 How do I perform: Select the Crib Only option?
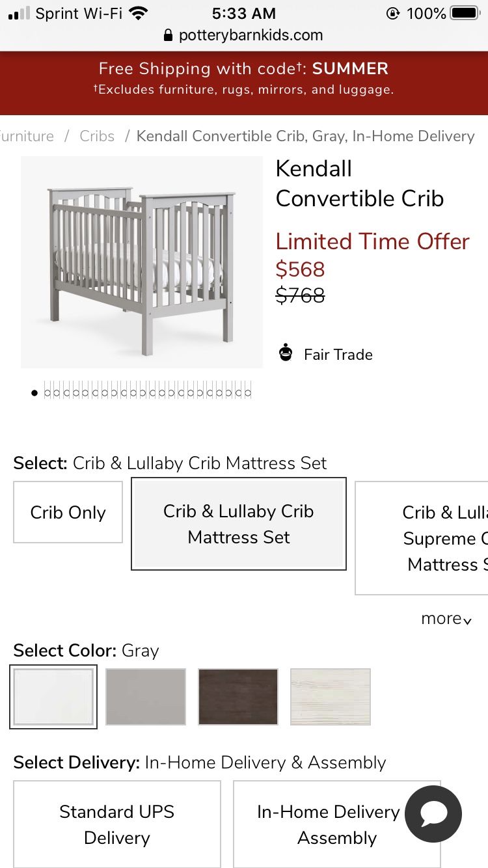tap(68, 512)
